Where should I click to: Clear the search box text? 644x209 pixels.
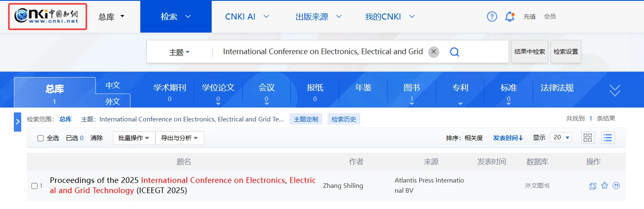point(434,52)
